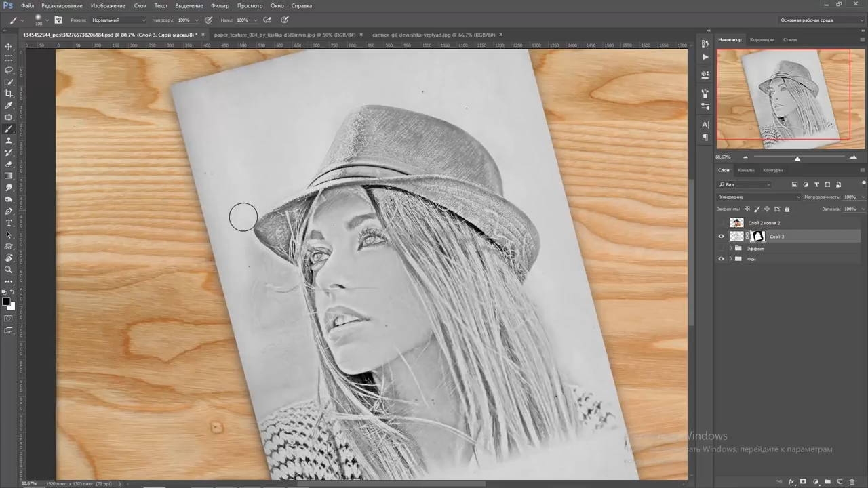Screen dimensions: 868x488
Task: Show layer Слой 2 копия 2
Action: pyautogui.click(x=722, y=223)
